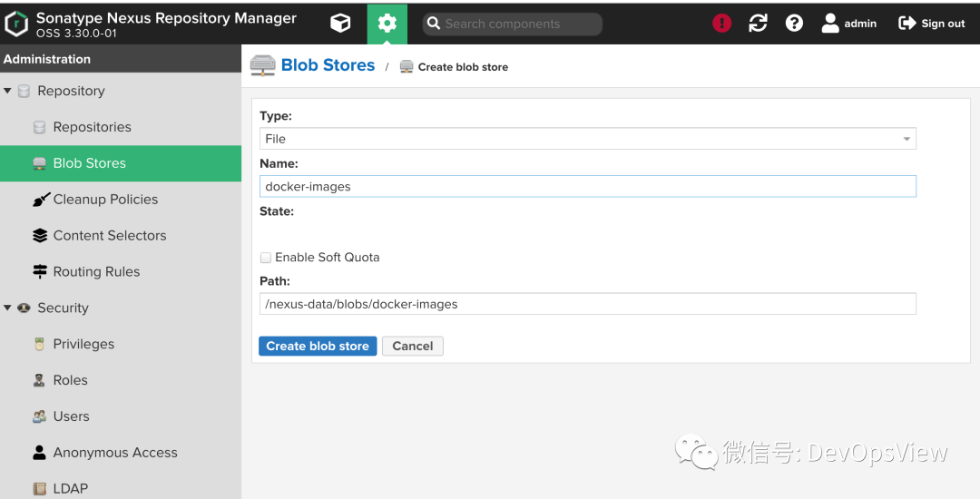This screenshot has height=499, width=980.
Task: Open the Help question mark icon
Action: (x=794, y=24)
